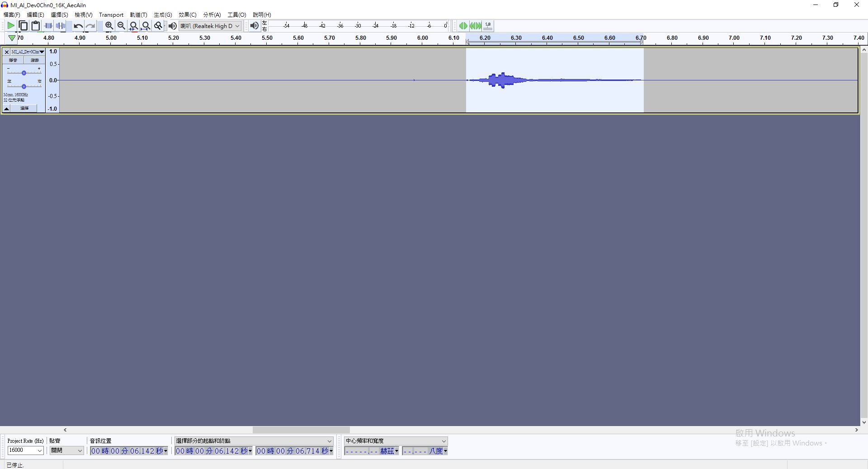Click the Paste clipboard icon
This screenshot has width=868, height=469.
point(35,26)
